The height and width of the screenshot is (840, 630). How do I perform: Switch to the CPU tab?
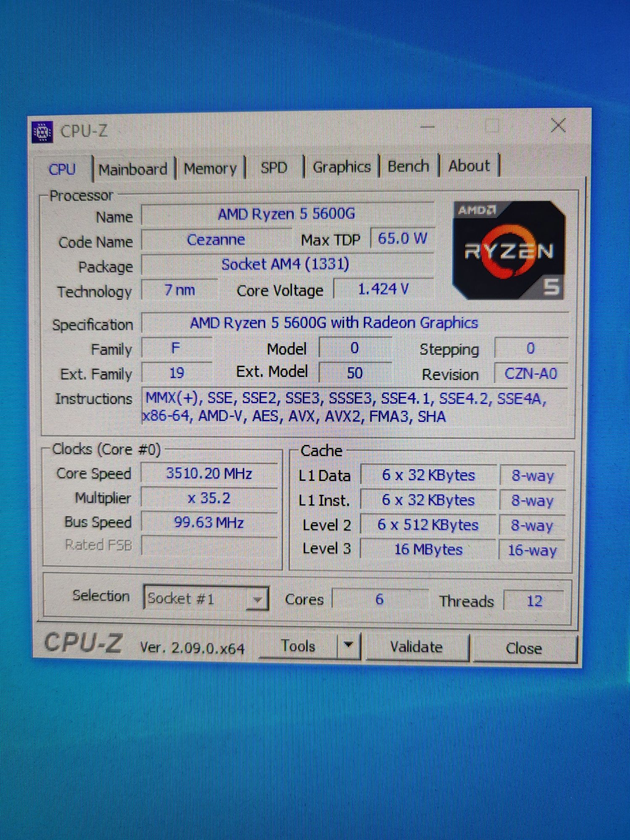pyautogui.click(x=62, y=169)
